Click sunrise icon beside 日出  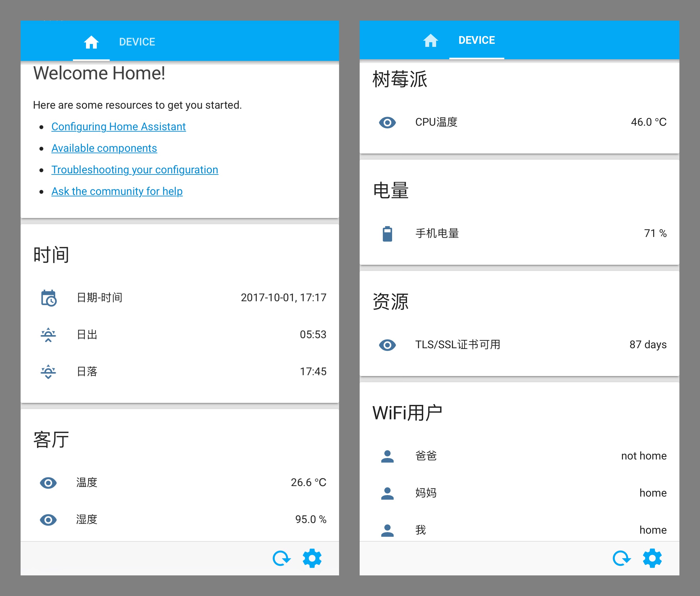[48, 335]
